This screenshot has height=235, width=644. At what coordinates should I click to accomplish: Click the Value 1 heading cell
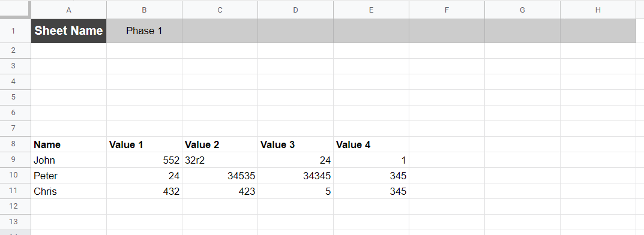click(144, 144)
